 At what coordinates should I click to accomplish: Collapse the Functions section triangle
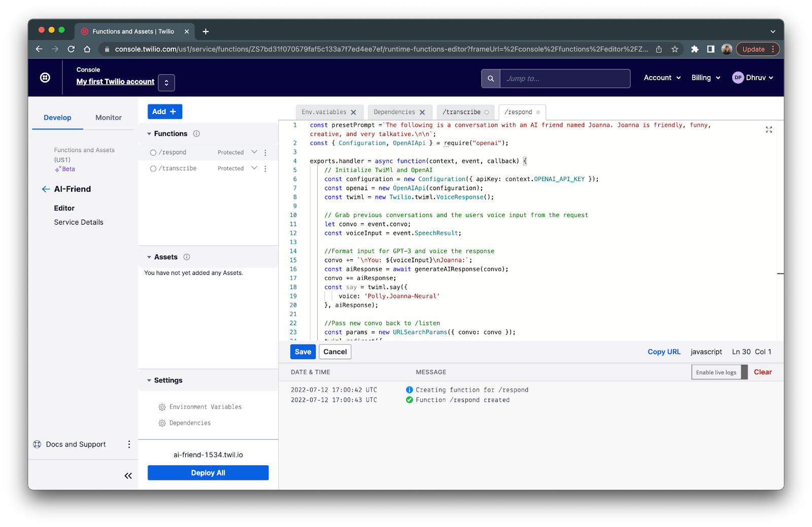149,134
